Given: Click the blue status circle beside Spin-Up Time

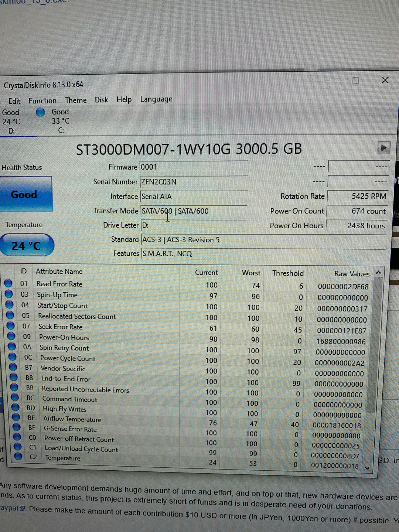Looking at the screenshot, I should pyautogui.click(x=9, y=294).
